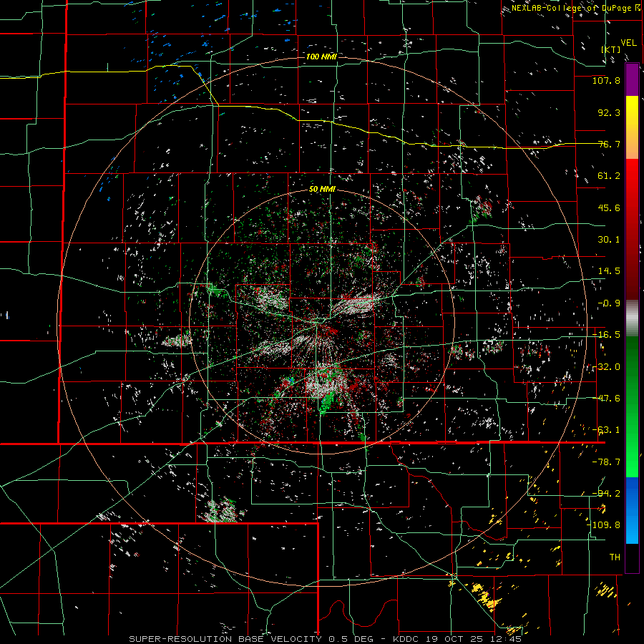The height and width of the screenshot is (644, 644).
Task: Click the 45.6 legend value
Action: pos(609,208)
